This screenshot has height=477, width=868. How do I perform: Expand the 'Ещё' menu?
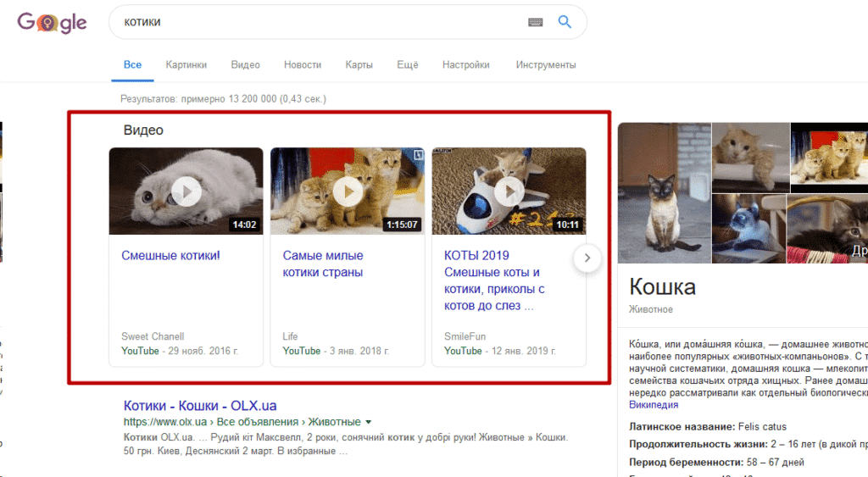408,64
